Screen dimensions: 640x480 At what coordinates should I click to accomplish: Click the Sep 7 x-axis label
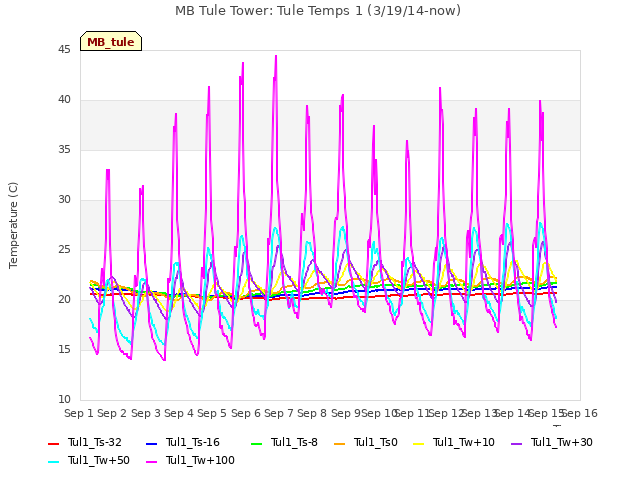click(x=279, y=413)
